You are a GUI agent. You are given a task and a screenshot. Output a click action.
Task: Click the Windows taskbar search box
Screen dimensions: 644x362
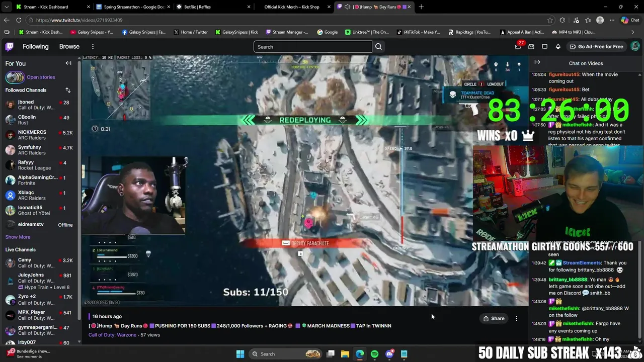click(286, 354)
